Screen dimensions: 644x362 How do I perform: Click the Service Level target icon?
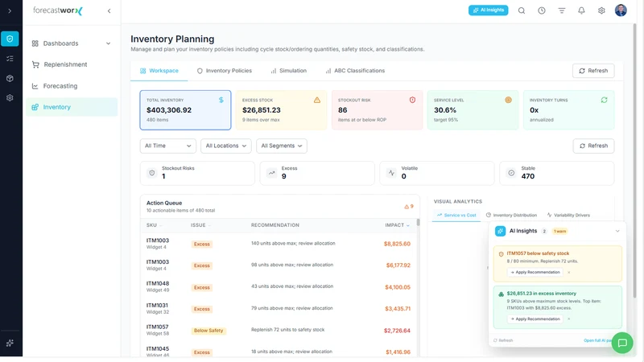[x=508, y=100]
